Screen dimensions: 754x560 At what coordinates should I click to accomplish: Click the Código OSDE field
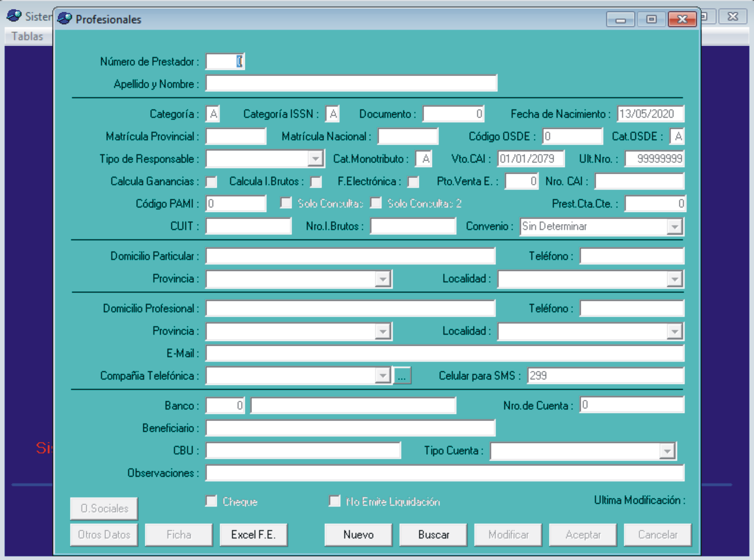573,136
